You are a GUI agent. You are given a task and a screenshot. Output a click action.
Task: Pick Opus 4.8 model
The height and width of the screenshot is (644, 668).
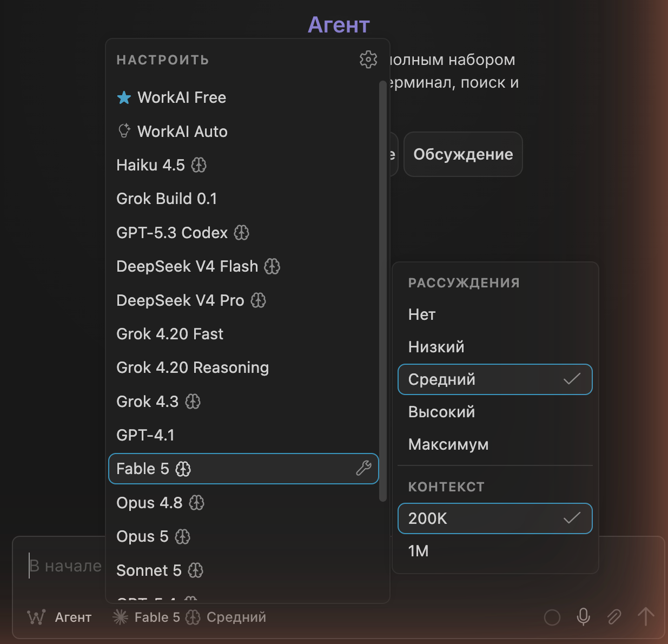point(243,503)
